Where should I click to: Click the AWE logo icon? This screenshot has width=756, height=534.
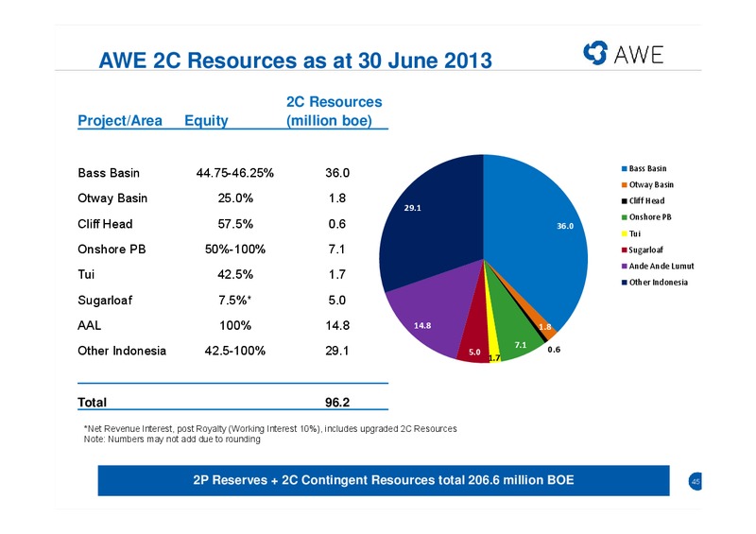point(595,53)
